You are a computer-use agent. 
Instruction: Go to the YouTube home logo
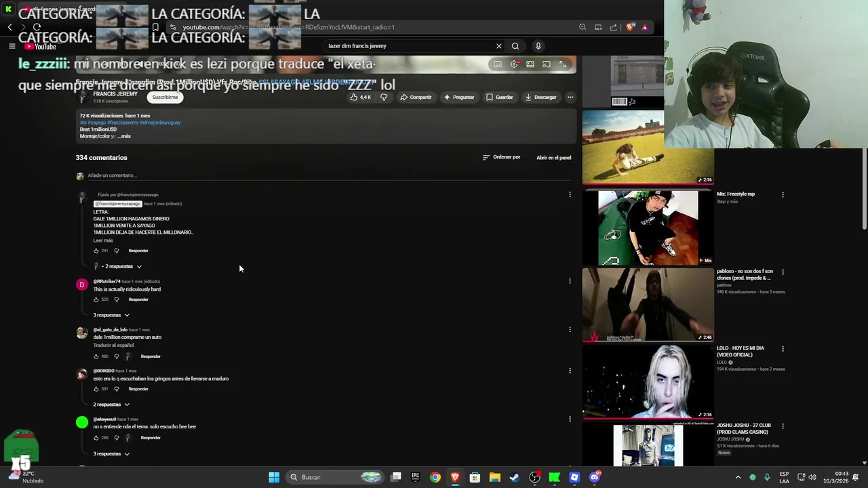pos(40,46)
